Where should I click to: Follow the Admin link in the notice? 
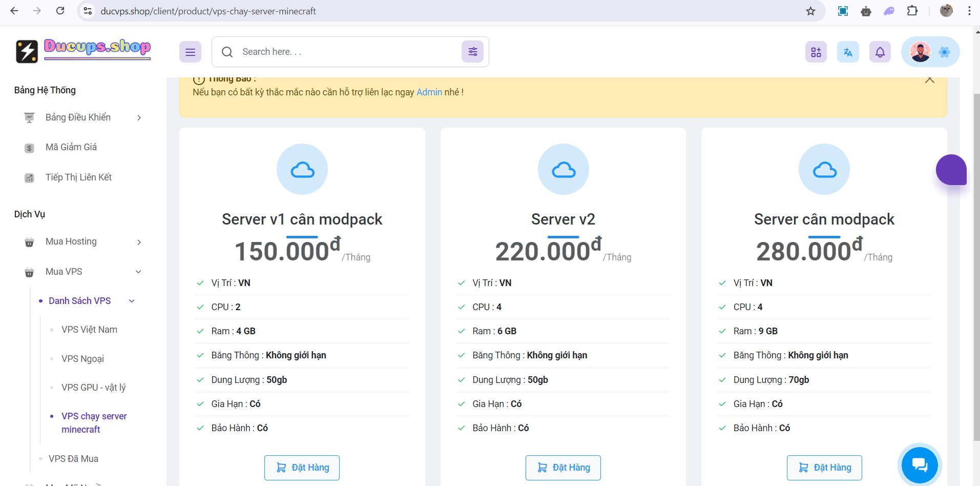click(x=429, y=92)
